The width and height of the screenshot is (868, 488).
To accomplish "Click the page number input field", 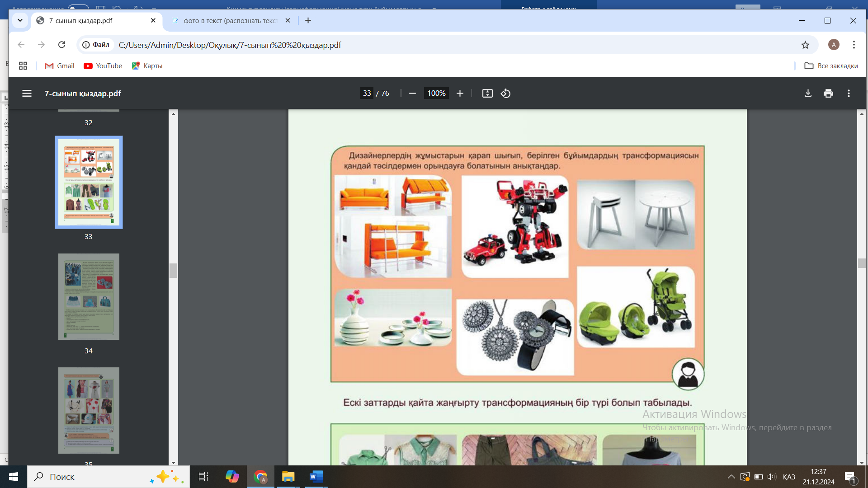I will point(367,94).
